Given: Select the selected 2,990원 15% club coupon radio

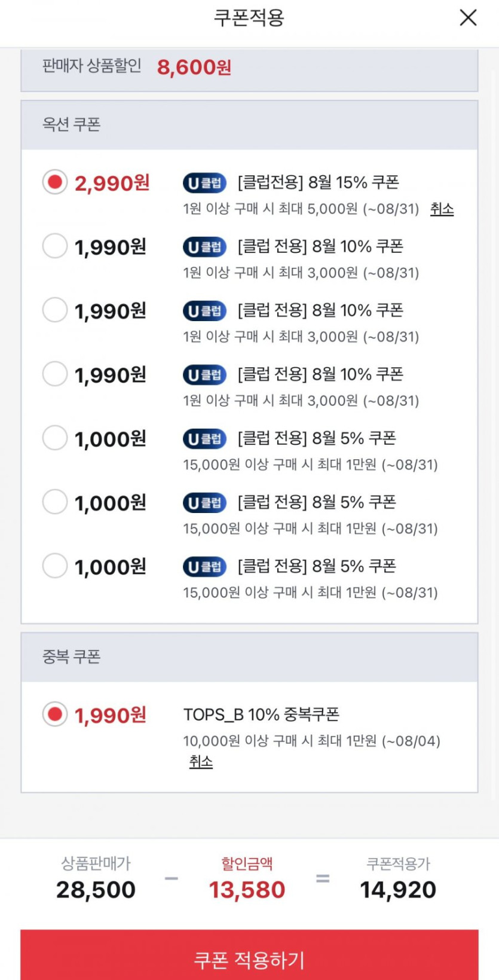Looking at the screenshot, I should pyautogui.click(x=55, y=182).
